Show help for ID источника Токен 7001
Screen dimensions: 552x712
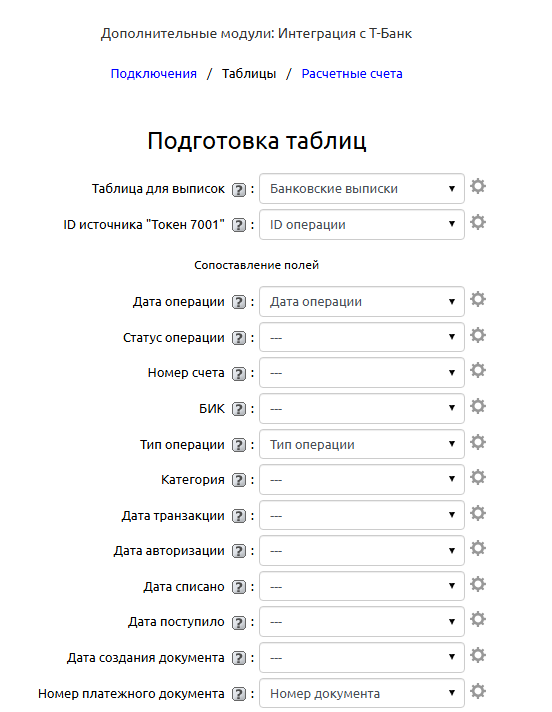[x=239, y=225]
